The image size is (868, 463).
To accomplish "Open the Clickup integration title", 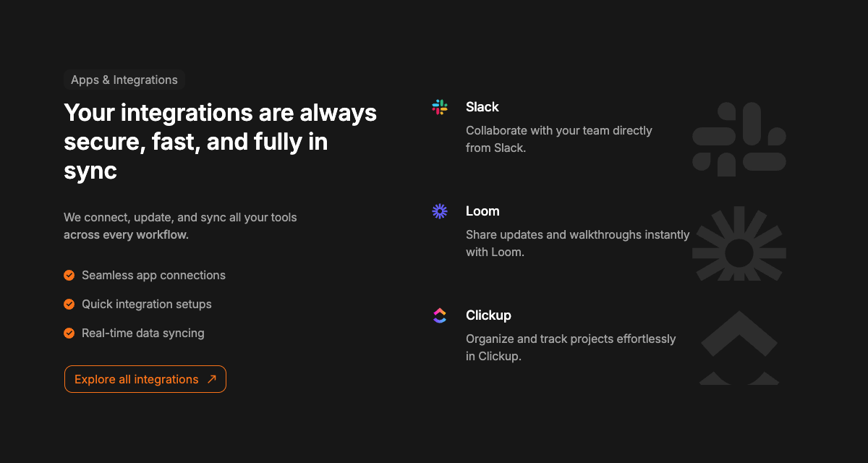I will (x=488, y=315).
